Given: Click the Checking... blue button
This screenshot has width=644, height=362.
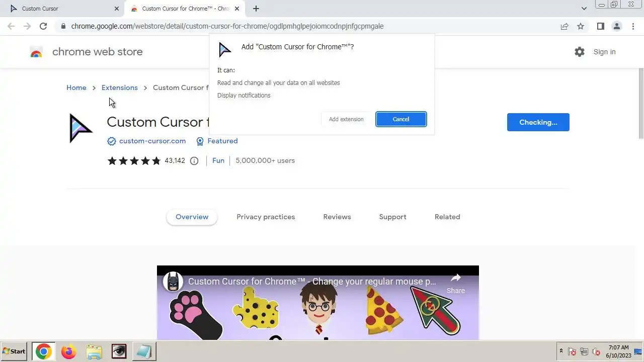Looking at the screenshot, I should (538, 122).
